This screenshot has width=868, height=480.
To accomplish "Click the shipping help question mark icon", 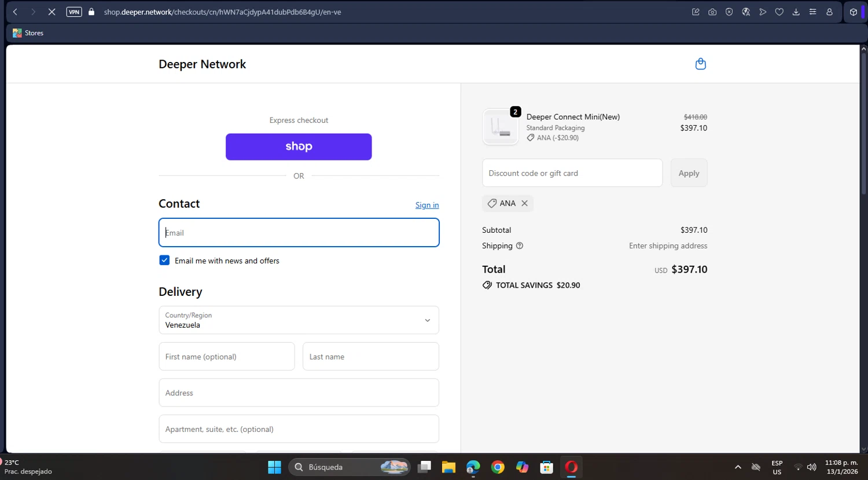I will 520,246.
